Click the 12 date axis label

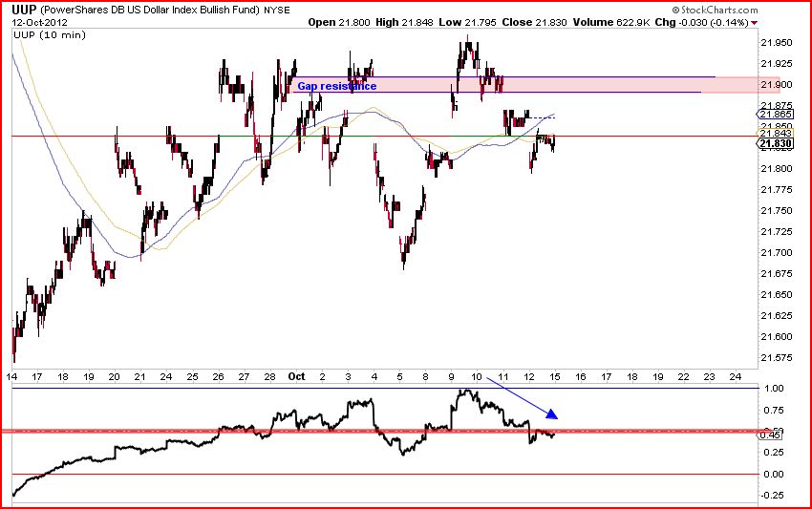(528, 376)
